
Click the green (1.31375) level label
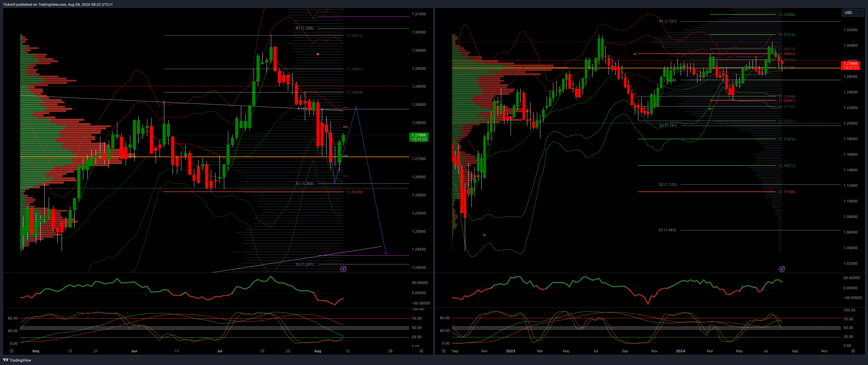click(x=787, y=35)
